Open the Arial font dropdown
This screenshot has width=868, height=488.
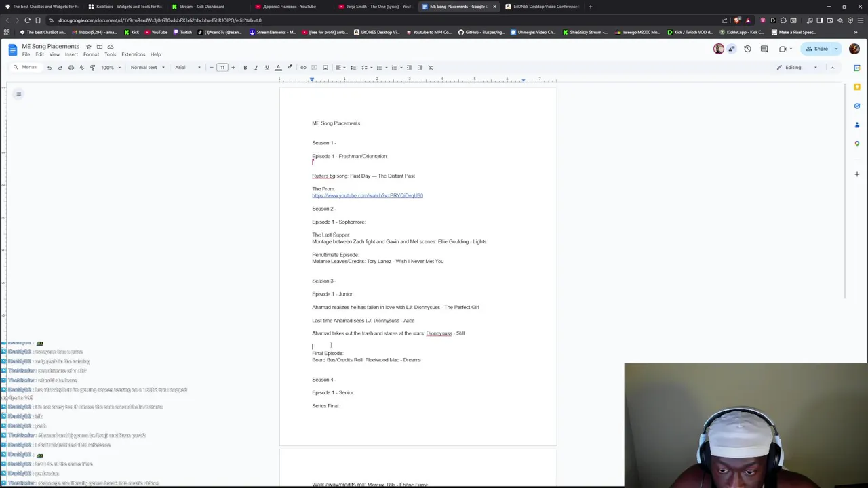click(x=188, y=68)
